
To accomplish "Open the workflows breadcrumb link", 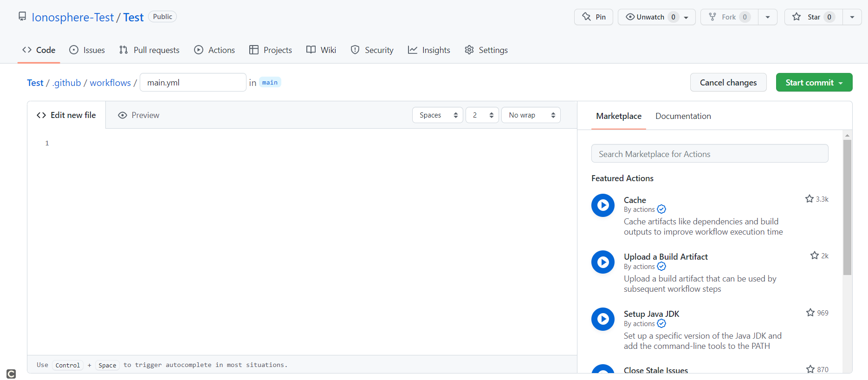I will click(110, 83).
